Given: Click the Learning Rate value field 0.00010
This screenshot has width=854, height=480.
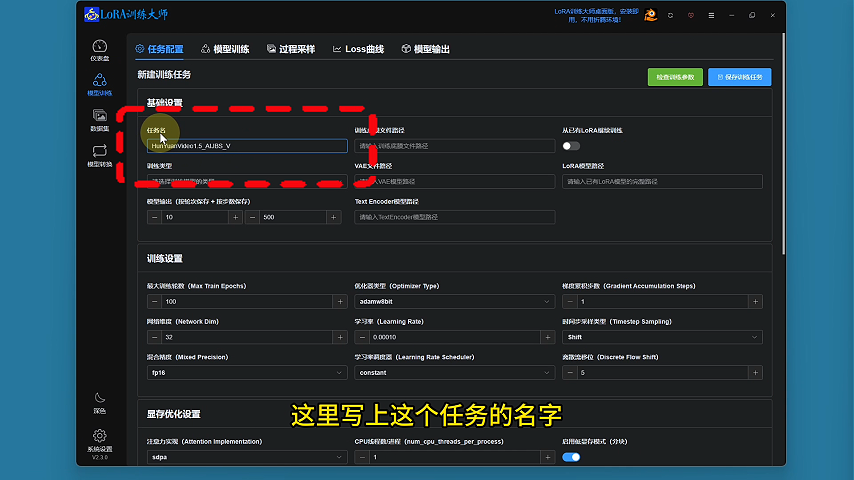Looking at the screenshot, I should pyautogui.click(x=454, y=337).
